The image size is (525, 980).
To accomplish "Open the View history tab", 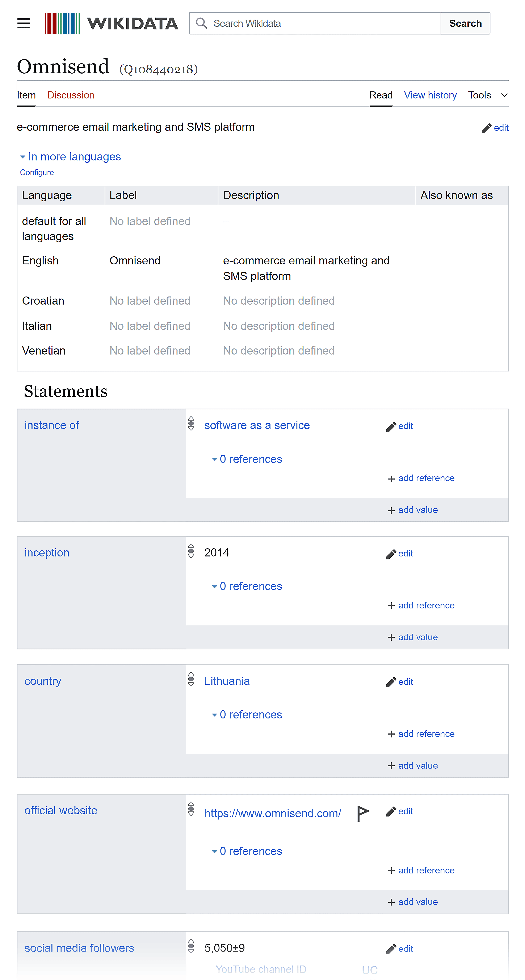I will point(430,95).
